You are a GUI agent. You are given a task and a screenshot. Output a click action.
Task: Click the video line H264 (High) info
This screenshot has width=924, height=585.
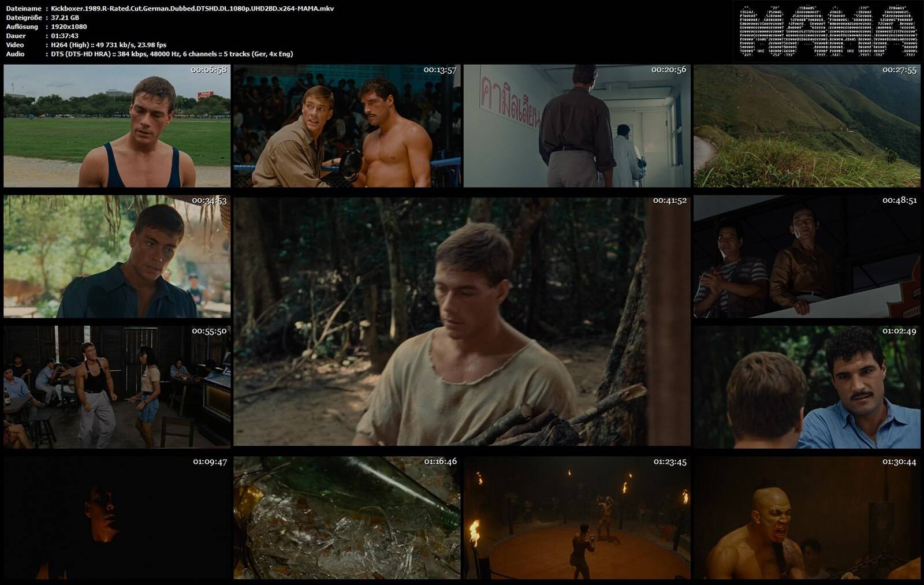109,44
